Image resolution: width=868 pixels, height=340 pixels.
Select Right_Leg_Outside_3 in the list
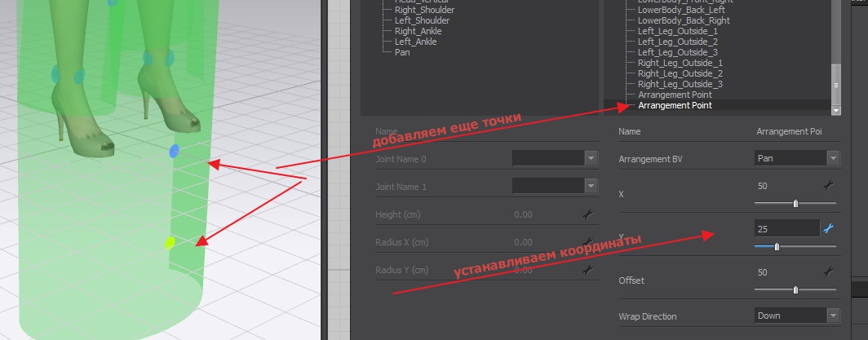(680, 84)
